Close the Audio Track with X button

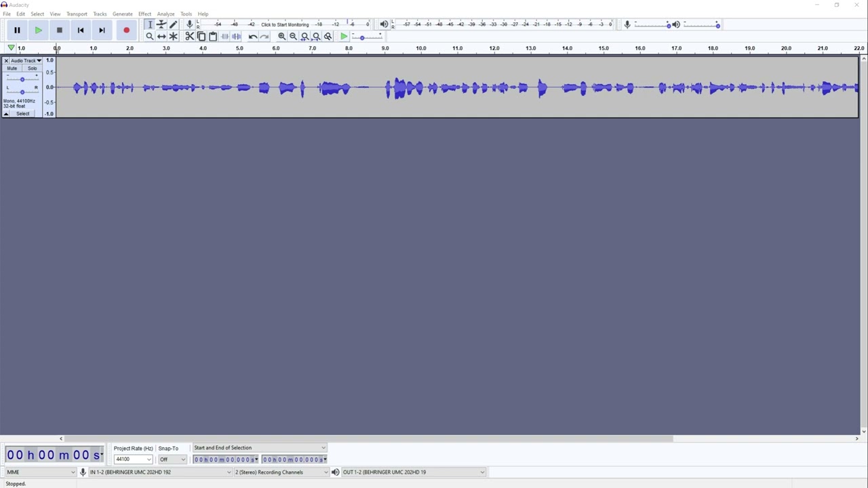6,60
